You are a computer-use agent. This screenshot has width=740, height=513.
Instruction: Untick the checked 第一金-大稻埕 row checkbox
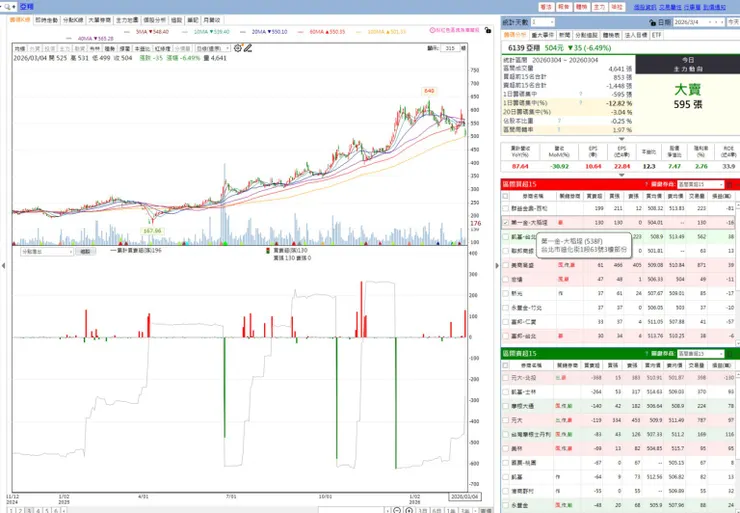(506, 222)
